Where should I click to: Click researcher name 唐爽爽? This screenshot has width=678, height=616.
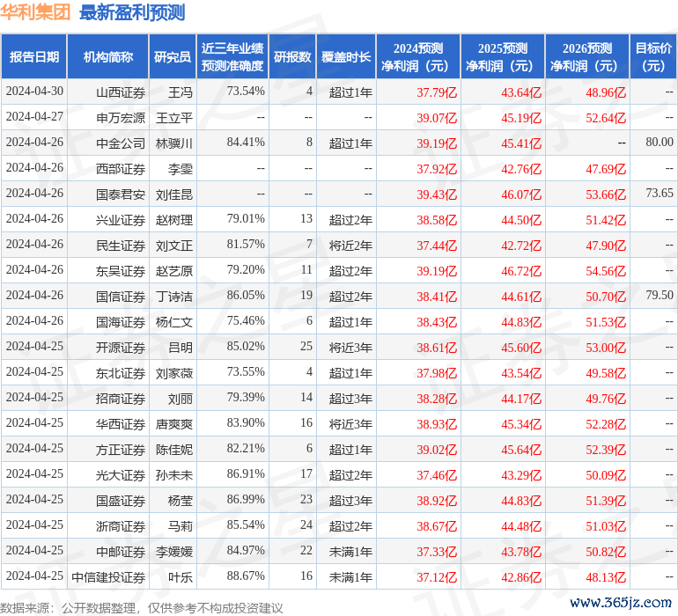click(174, 424)
